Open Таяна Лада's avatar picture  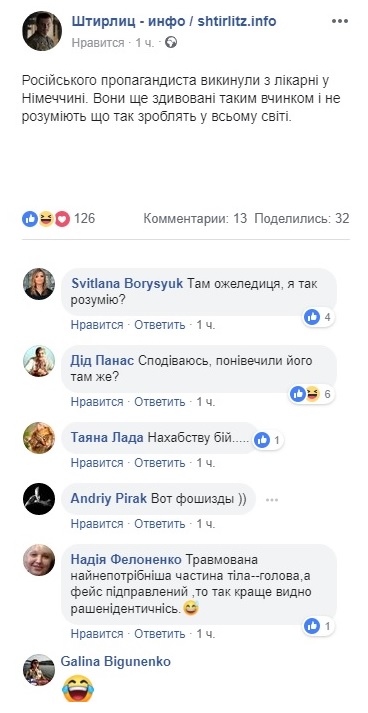[x=39, y=438]
